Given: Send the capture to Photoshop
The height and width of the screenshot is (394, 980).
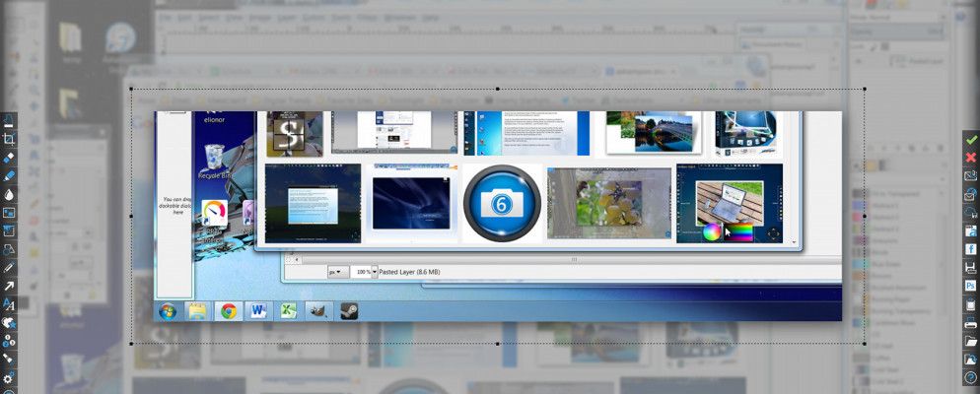Looking at the screenshot, I should [971, 286].
